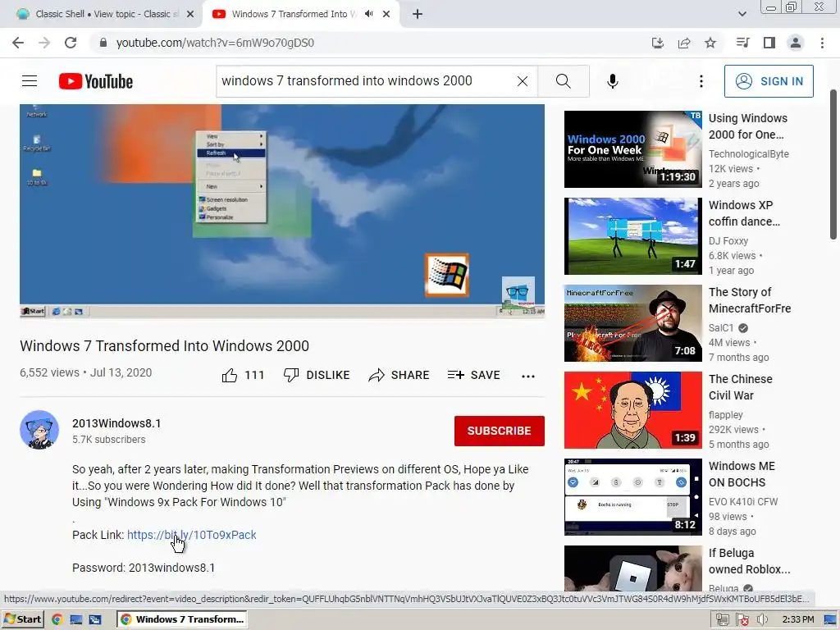View site info lock icon
Image resolution: width=840 pixels, height=630 pixels.
103,43
